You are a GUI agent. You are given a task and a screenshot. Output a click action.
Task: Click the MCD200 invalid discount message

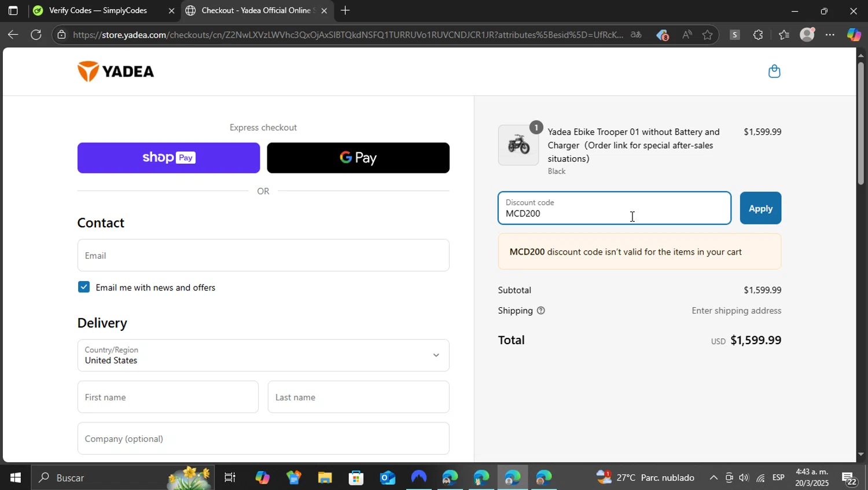[x=639, y=252]
